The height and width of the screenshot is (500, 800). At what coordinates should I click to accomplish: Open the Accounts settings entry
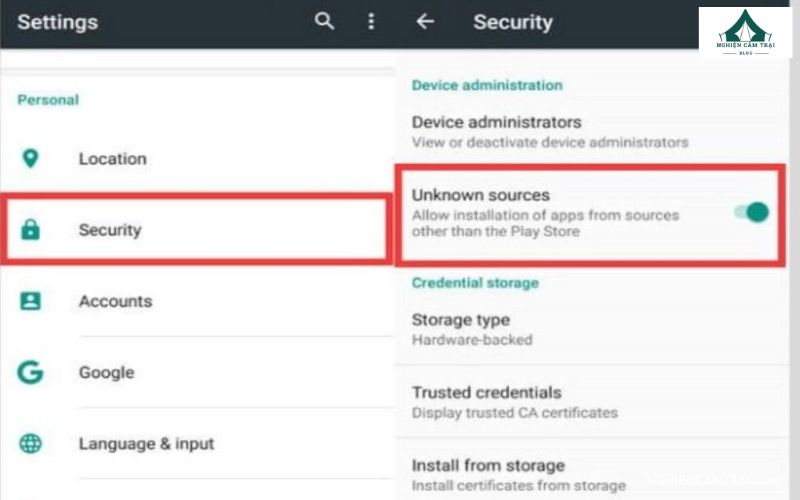point(115,301)
